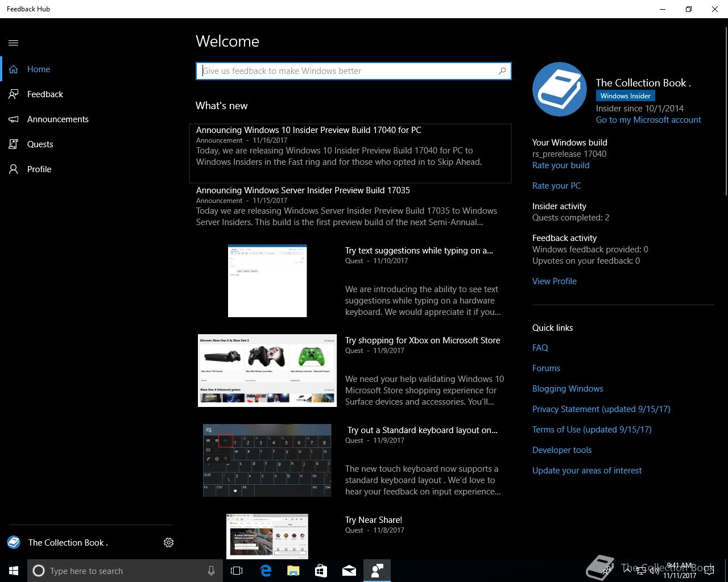The height and width of the screenshot is (582, 728).
Task: Open the FAQ quick link
Action: [x=540, y=348]
